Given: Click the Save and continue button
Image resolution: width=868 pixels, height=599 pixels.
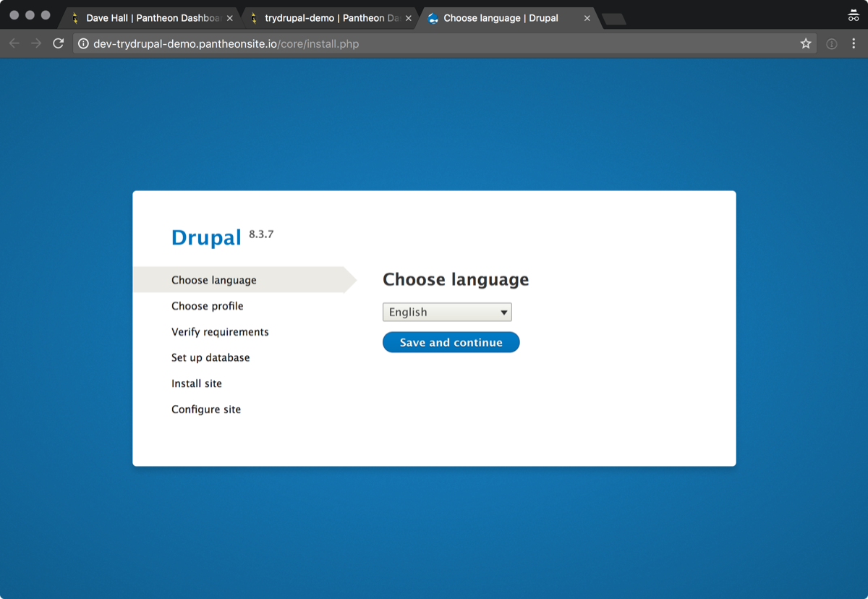Looking at the screenshot, I should 451,342.
